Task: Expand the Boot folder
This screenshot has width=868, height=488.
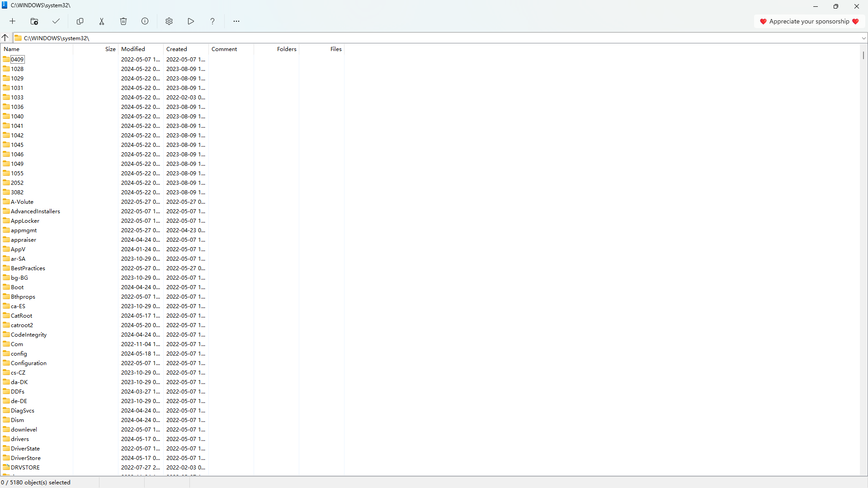Action: [17, 286]
